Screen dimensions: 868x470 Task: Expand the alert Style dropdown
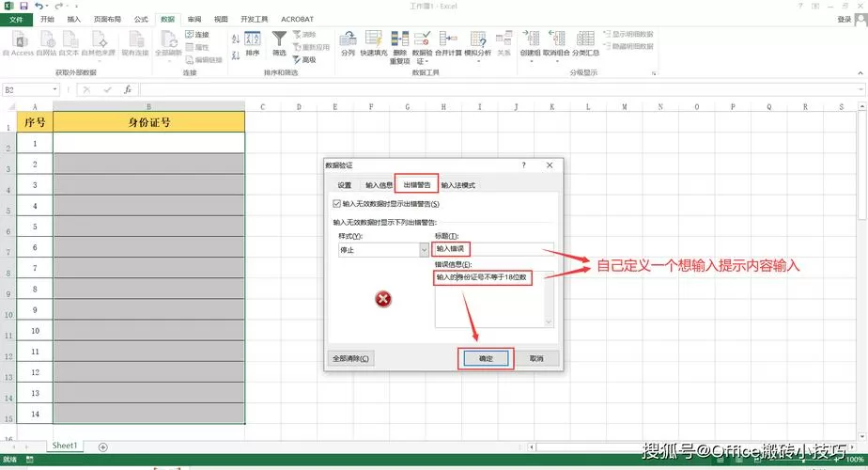coord(424,250)
